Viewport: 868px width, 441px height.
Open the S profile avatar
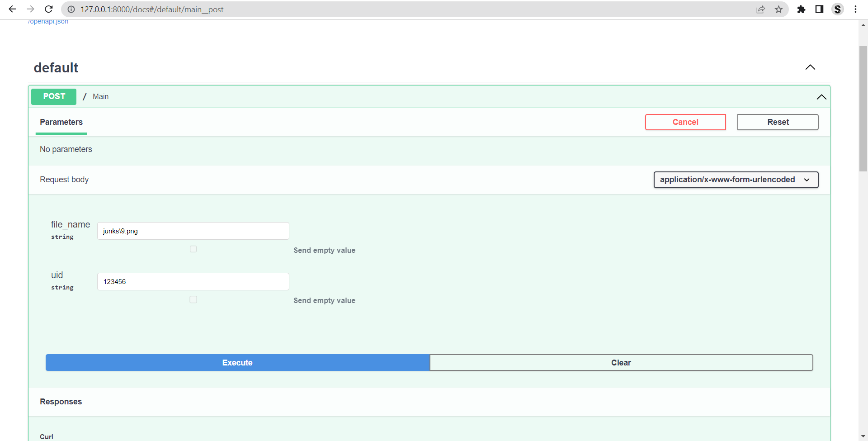pos(837,9)
